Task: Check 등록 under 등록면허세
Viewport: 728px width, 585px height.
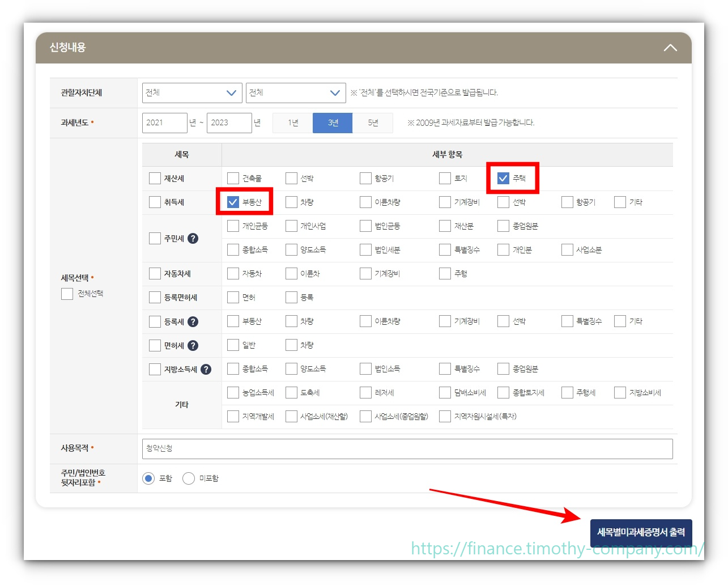Action: click(x=291, y=298)
